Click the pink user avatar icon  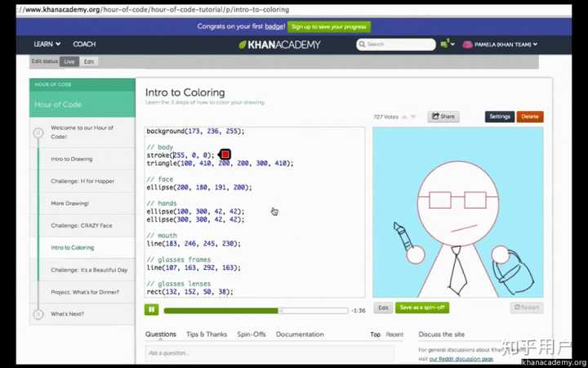click(467, 44)
